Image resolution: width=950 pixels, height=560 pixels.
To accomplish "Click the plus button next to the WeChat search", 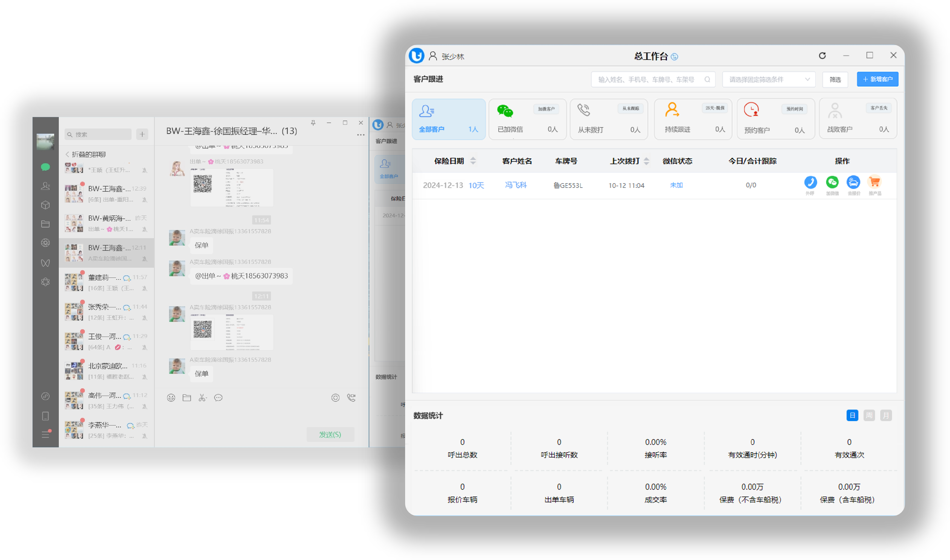I will coord(142,134).
